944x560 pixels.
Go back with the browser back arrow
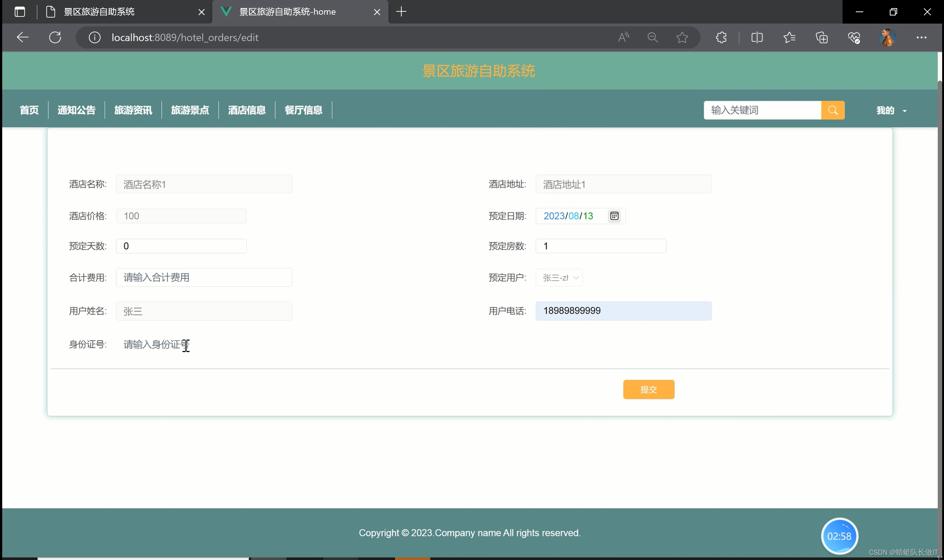pyautogui.click(x=23, y=37)
